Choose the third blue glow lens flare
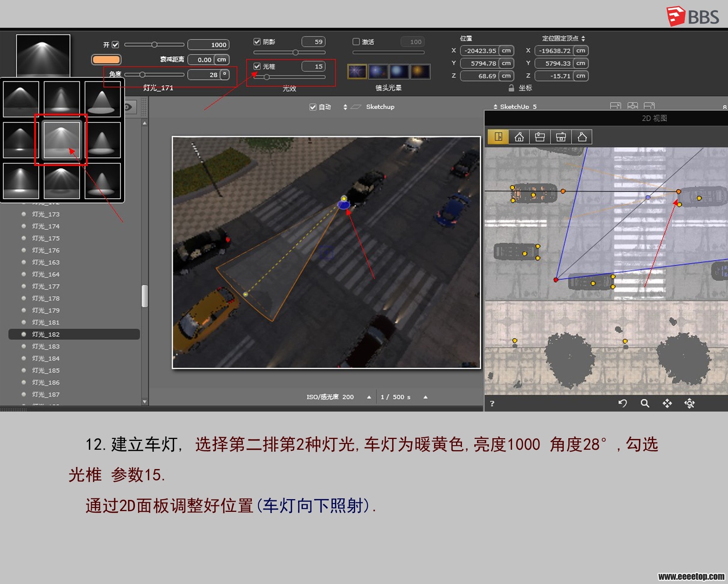 399,72
